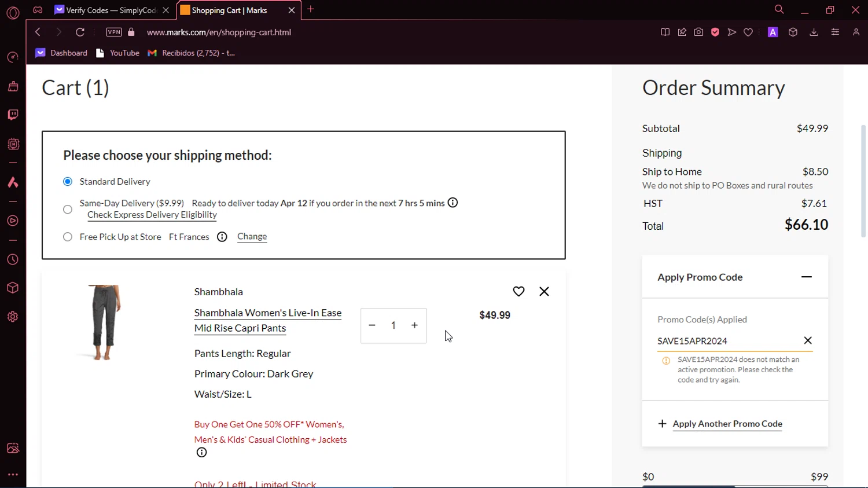The height and width of the screenshot is (488, 868).
Task: Decrease item quantity with minus button
Action: 372,325
